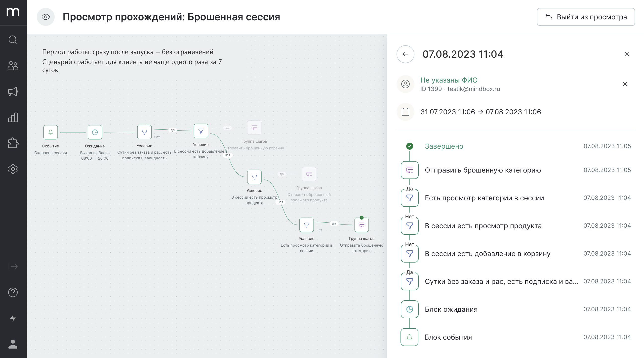This screenshot has width=644, height=358.
Task: Select the Ожидание clock node on canvas
Action: tap(95, 132)
